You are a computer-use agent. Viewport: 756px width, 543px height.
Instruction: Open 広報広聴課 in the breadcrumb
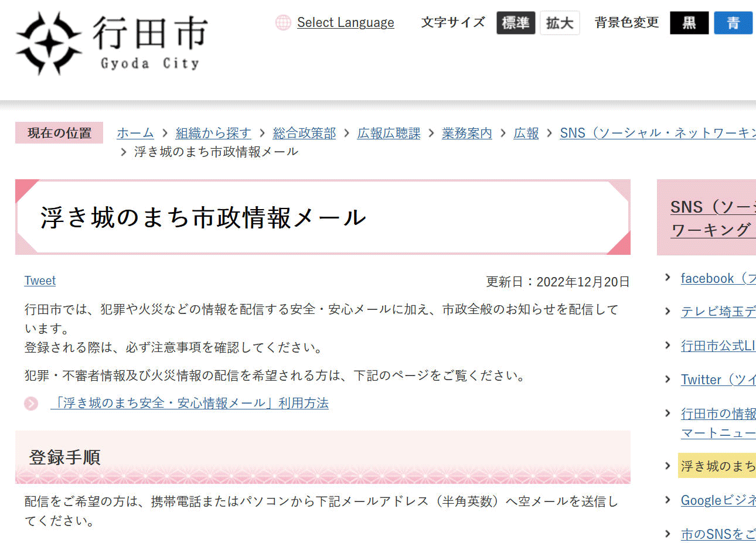pos(389,133)
